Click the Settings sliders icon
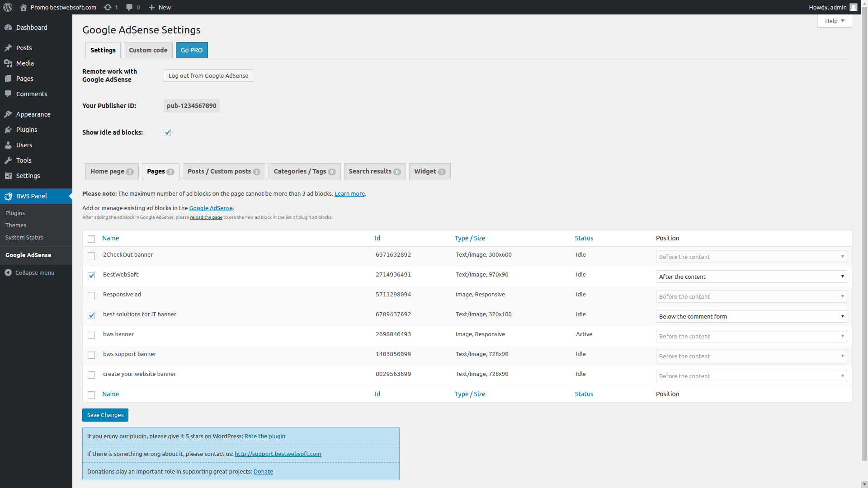868x488 pixels. pyautogui.click(x=8, y=176)
